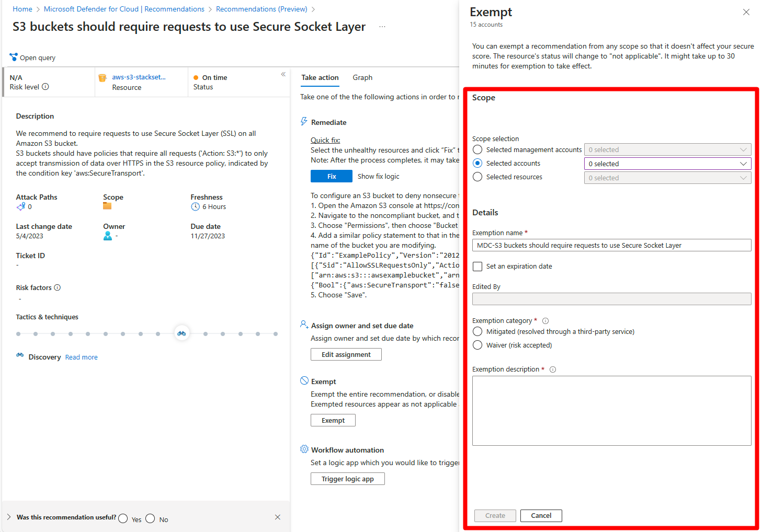Click the Remediate lightning icon
The image size is (762, 532).
pos(304,122)
